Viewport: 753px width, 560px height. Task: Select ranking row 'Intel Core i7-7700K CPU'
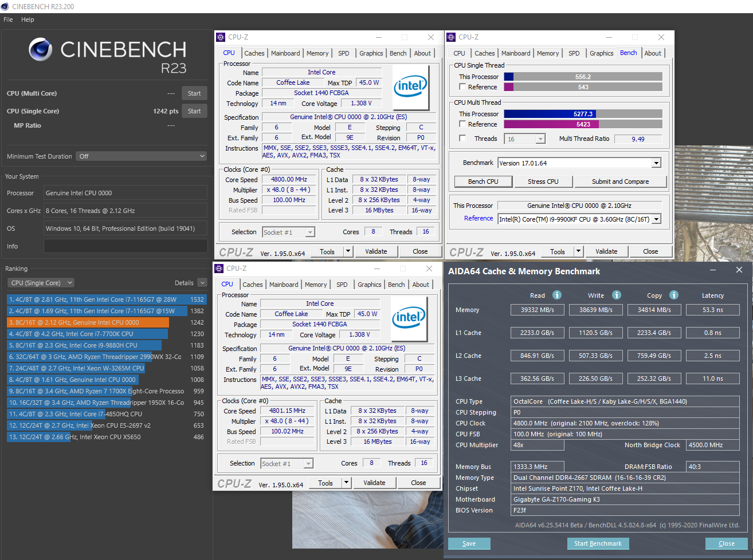coord(106,334)
